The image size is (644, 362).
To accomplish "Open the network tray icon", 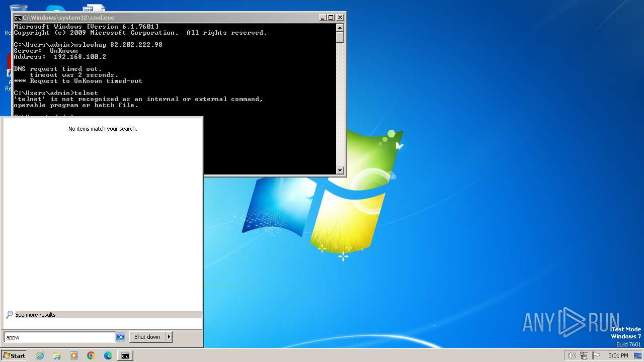I will tap(584, 355).
